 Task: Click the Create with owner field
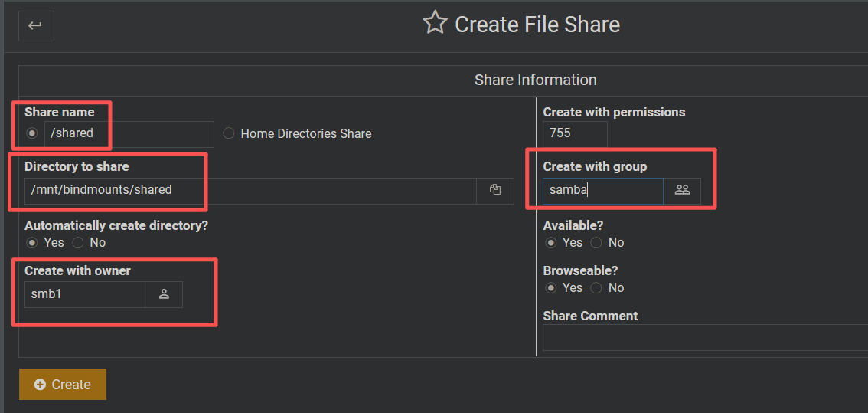point(85,294)
